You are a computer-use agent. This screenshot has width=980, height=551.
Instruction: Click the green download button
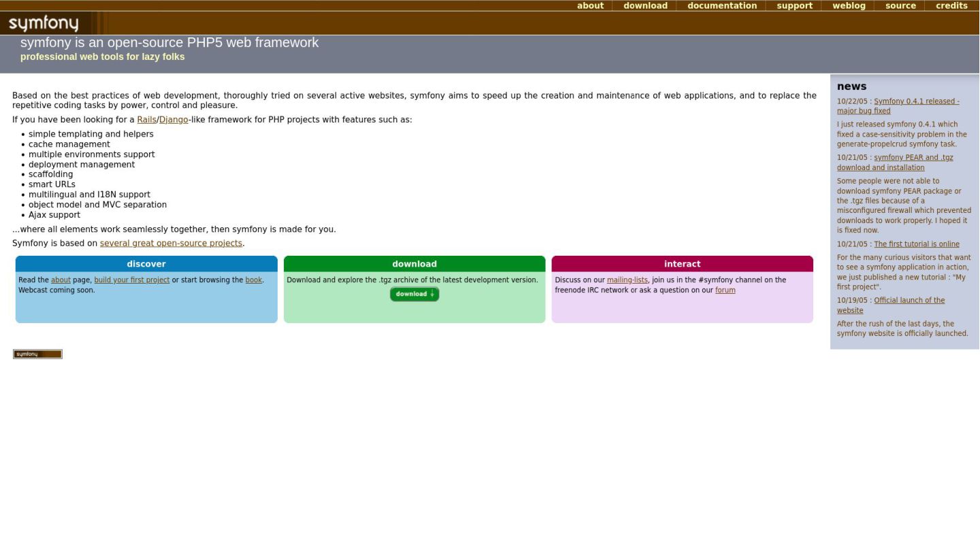[x=414, y=294]
